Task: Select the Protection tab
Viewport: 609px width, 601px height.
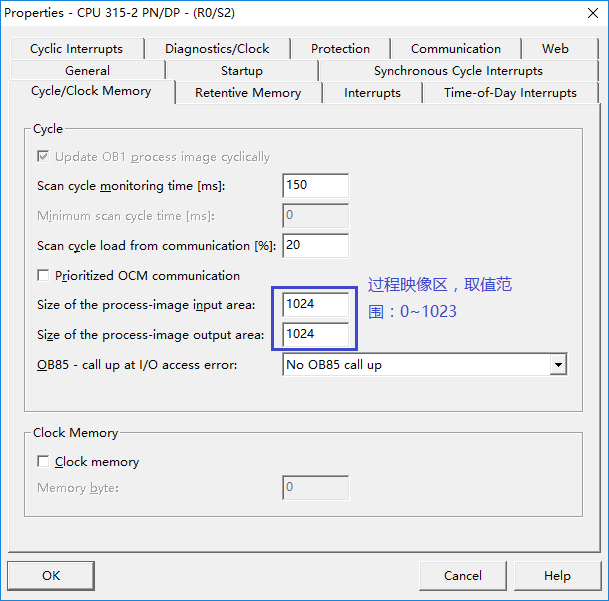Action: pyautogui.click(x=340, y=49)
